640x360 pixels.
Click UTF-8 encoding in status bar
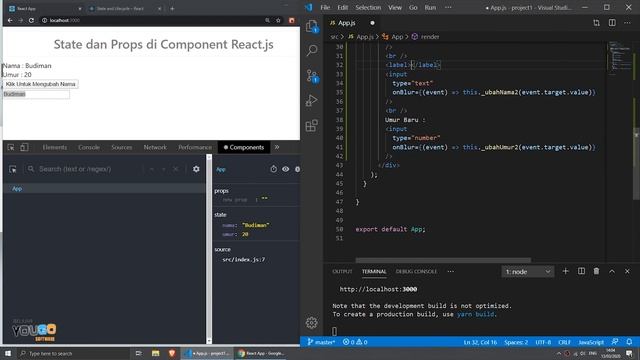(x=543, y=342)
